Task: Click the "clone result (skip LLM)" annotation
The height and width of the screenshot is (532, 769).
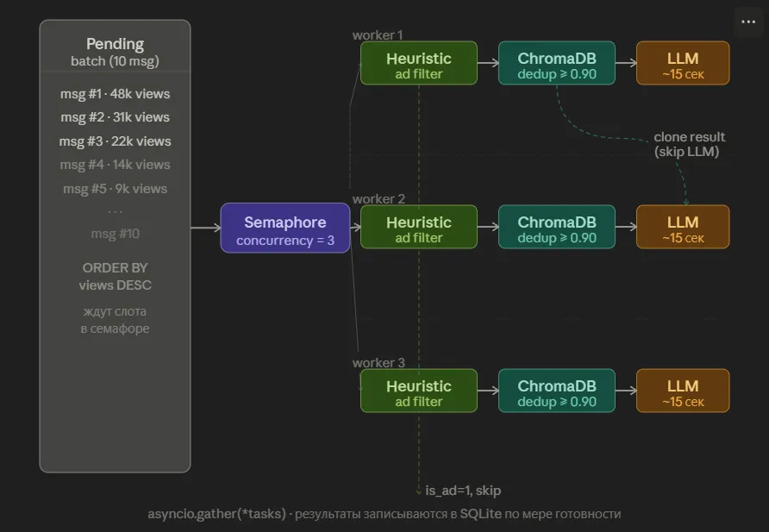Action: point(689,144)
